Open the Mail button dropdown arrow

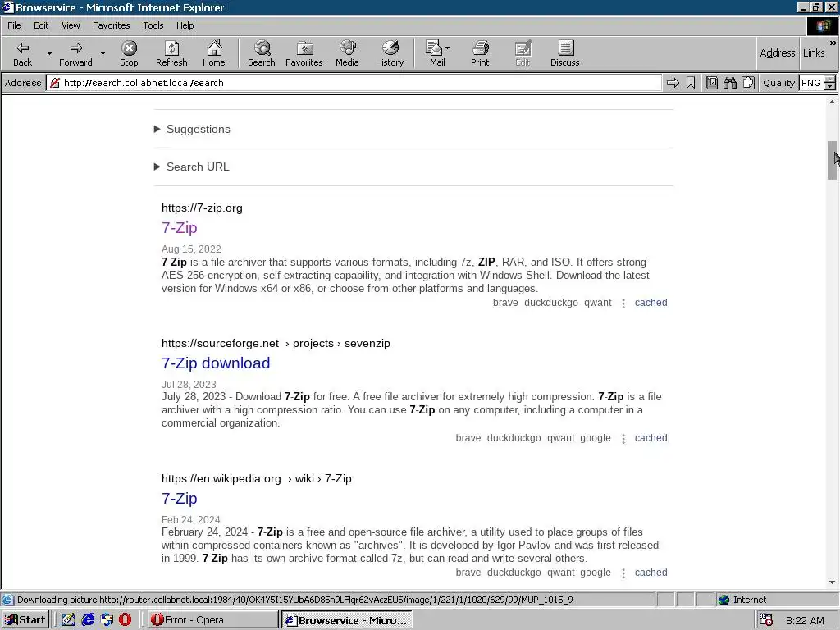[448, 48]
